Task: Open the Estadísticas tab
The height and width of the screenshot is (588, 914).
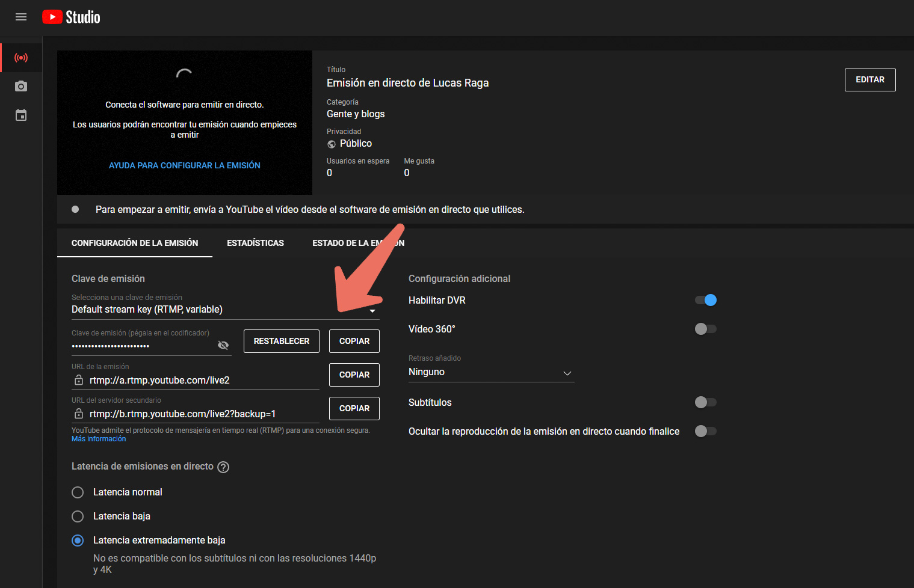Action: pyautogui.click(x=255, y=243)
